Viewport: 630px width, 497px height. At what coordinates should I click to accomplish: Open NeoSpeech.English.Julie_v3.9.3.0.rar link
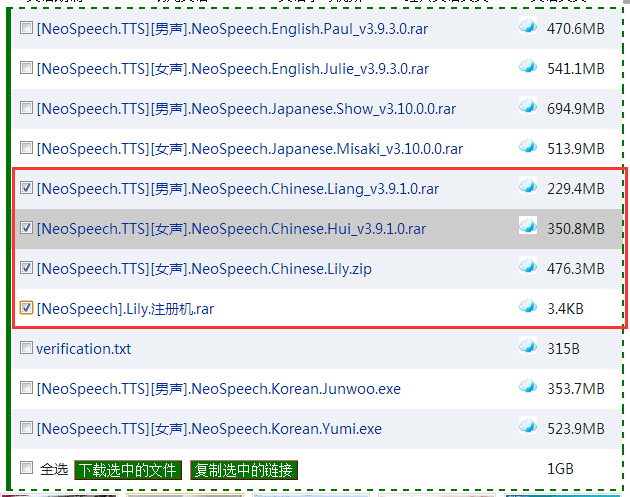pyautogui.click(x=233, y=69)
